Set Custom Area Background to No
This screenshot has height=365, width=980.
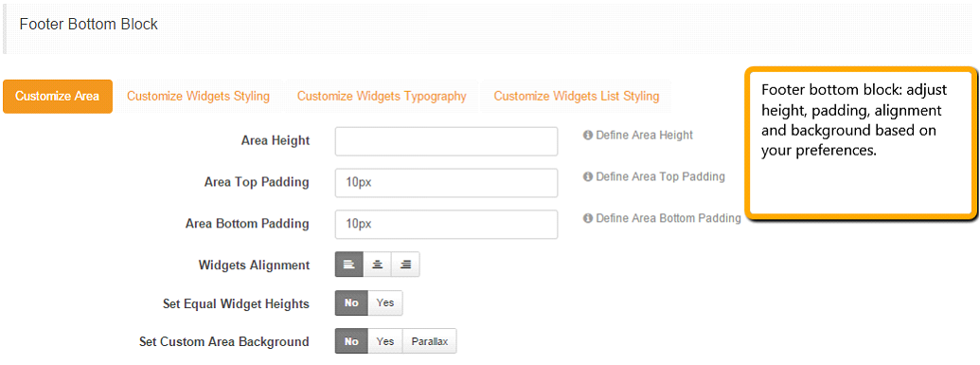pos(351,342)
